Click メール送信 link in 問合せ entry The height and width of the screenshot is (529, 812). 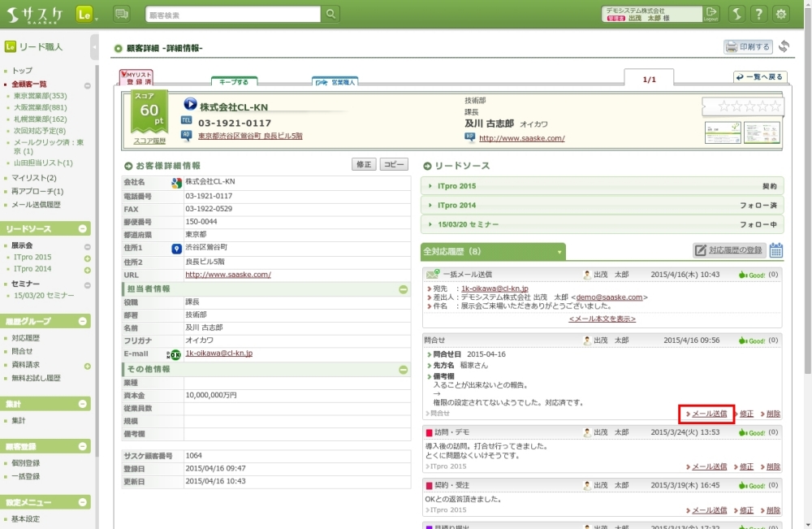tap(708, 414)
